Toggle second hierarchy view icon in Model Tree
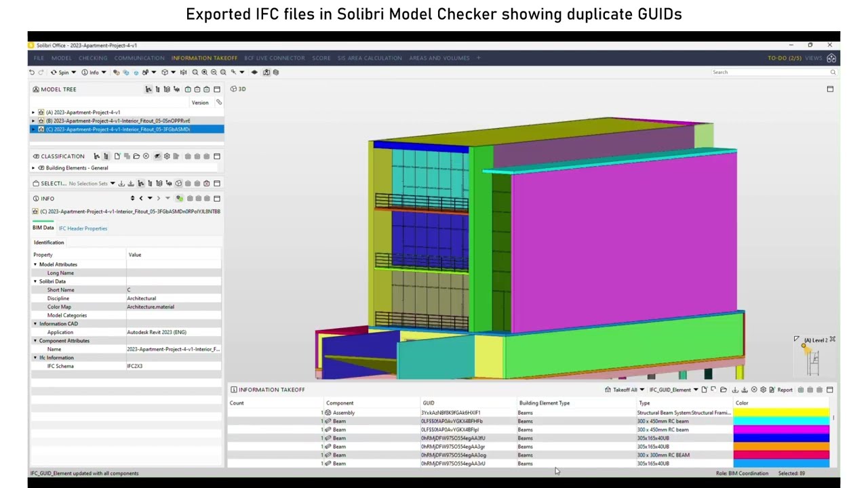The height and width of the screenshot is (488, 868). pos(157,89)
